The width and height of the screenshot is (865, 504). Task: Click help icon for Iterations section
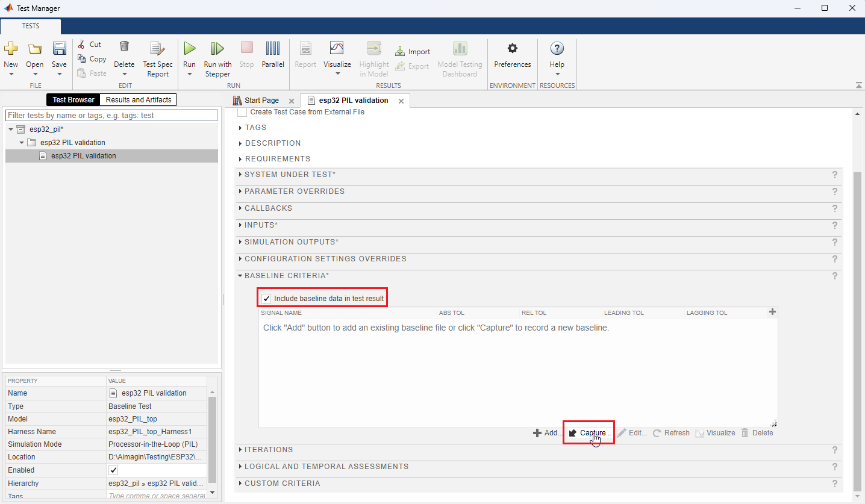click(835, 450)
